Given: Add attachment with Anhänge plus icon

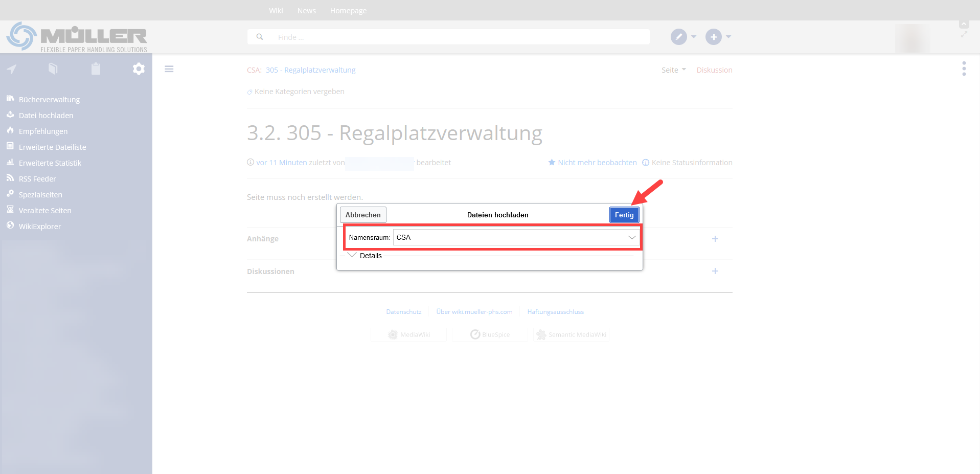Looking at the screenshot, I should tap(715, 239).
